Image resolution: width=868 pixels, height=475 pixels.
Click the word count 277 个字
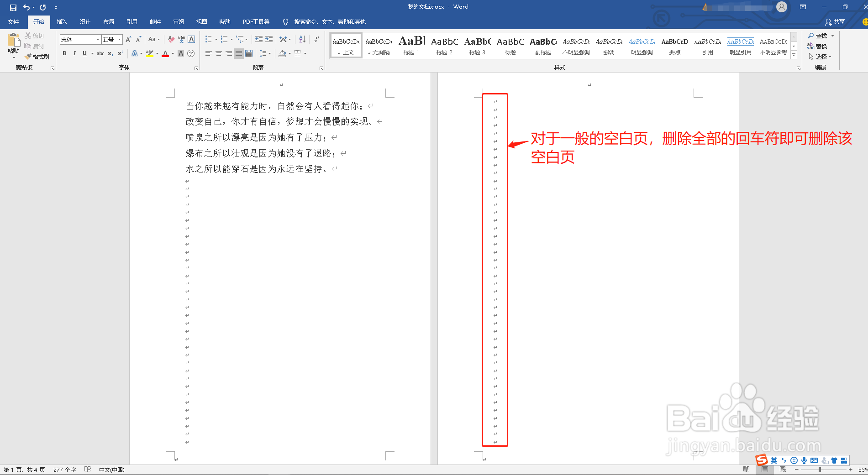click(x=65, y=469)
